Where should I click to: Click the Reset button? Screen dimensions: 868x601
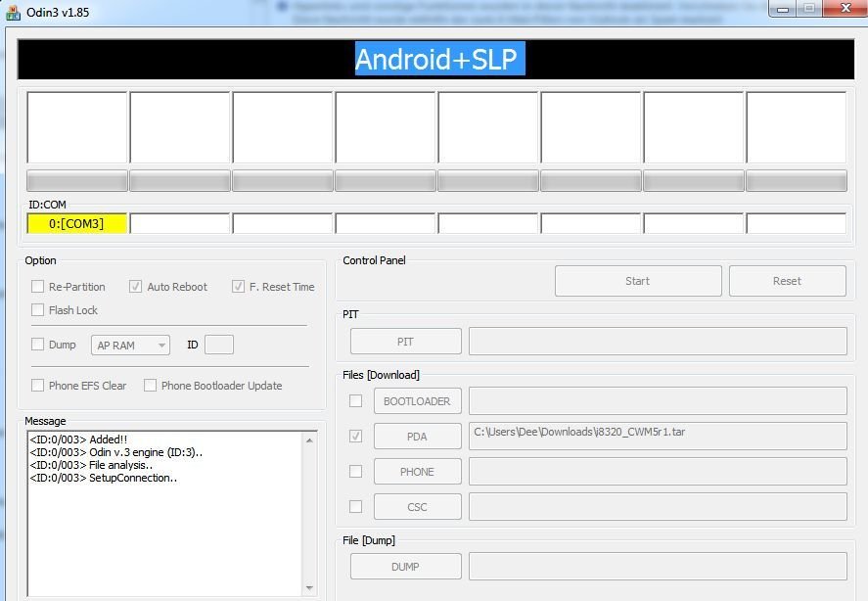[x=787, y=281]
